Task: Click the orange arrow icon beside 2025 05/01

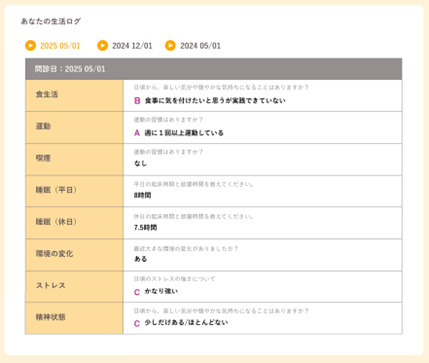Action: point(31,45)
